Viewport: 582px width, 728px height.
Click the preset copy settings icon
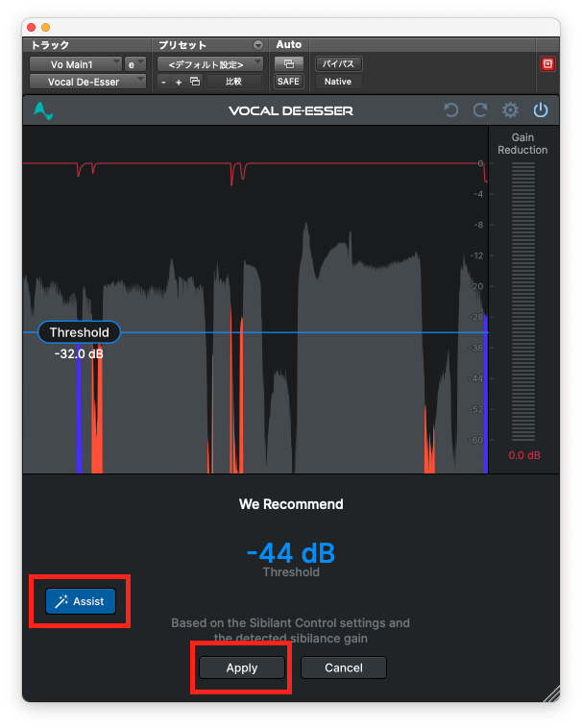pos(195,82)
